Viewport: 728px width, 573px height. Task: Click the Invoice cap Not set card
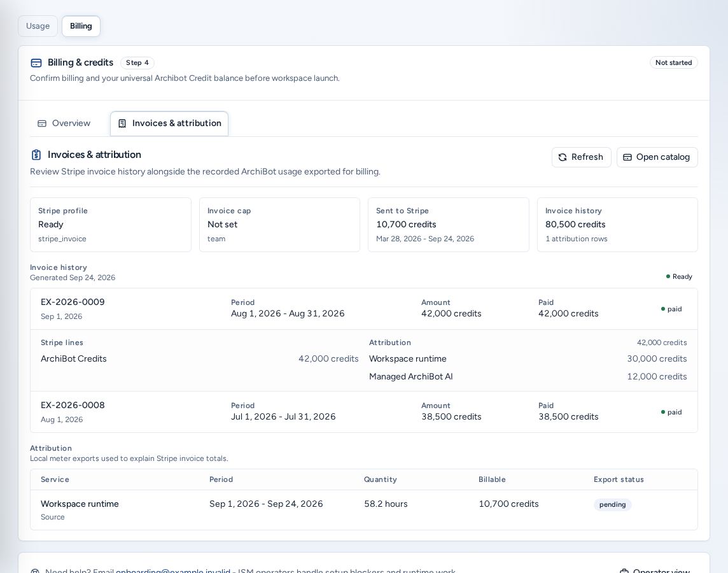tap(279, 225)
